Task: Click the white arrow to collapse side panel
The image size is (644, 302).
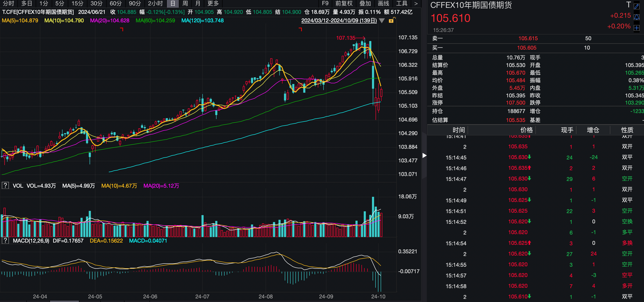Action: click(424, 155)
